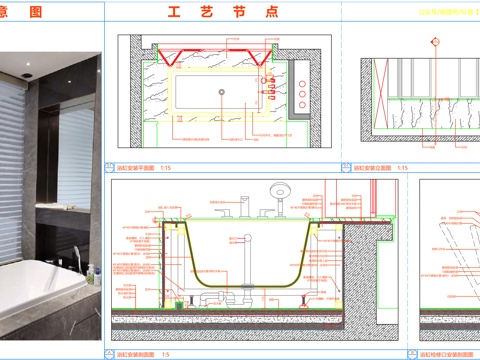This screenshot has height=360, width=480.
Task: Click the bubble beside 浴缸检修口安装剖面图
Action: tap(412, 354)
